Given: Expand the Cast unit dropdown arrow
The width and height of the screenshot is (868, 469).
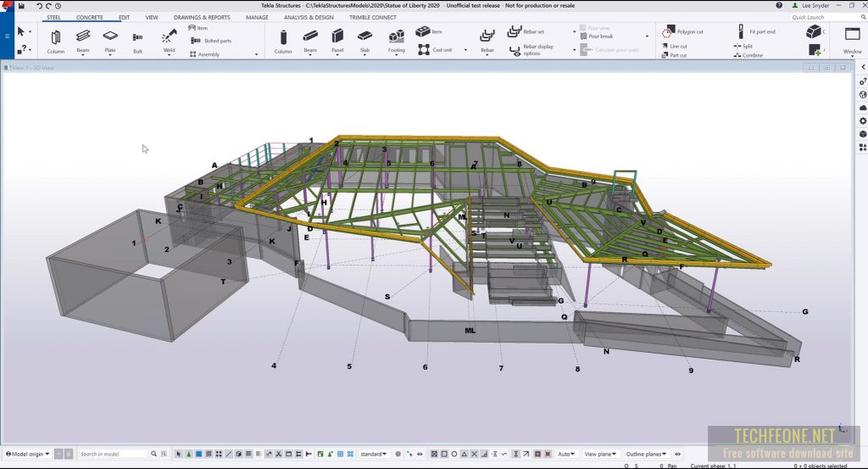Looking at the screenshot, I should click(465, 50).
